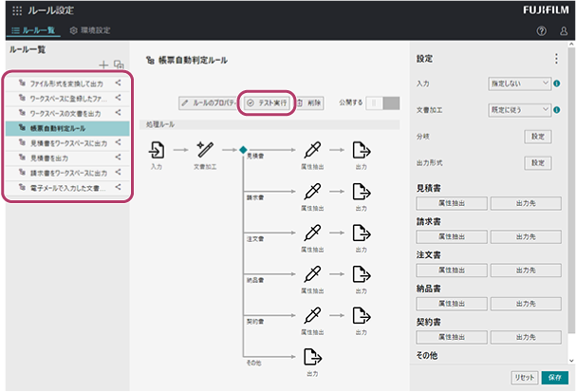The height and width of the screenshot is (392, 576).
Task: Select 属性抽出 pipette for 納品書 branch
Action: [312, 274]
